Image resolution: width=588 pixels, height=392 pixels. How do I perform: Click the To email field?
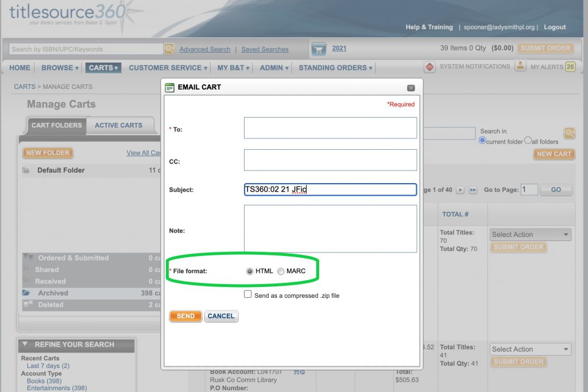click(330, 128)
